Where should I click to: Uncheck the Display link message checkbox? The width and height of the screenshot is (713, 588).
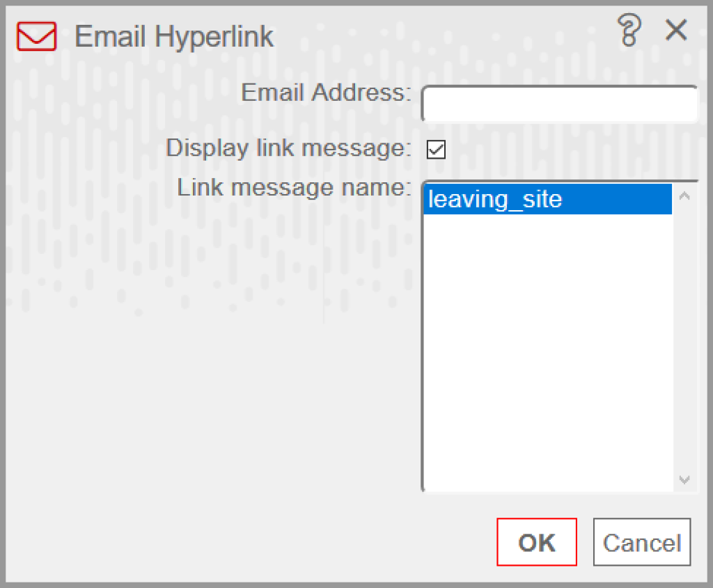[436, 150]
